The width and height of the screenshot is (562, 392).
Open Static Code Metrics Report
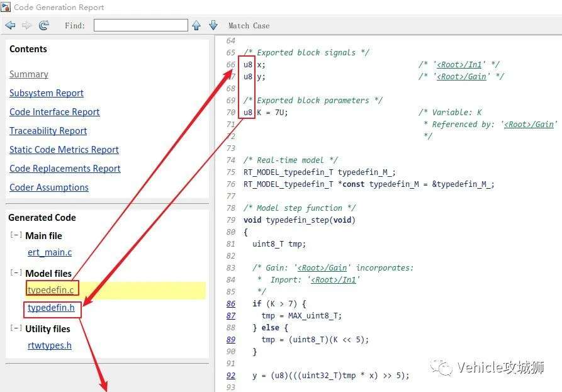point(64,150)
